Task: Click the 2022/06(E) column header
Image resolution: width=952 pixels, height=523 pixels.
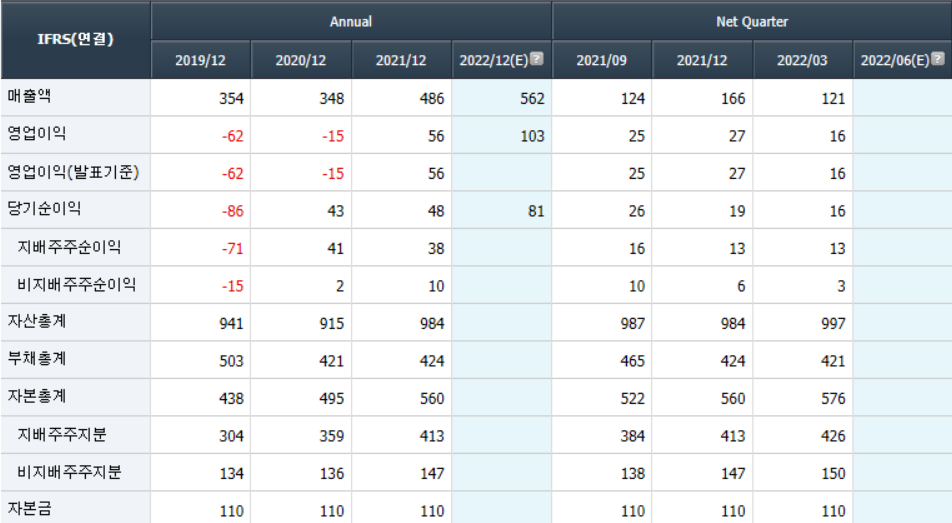Action: pos(902,60)
